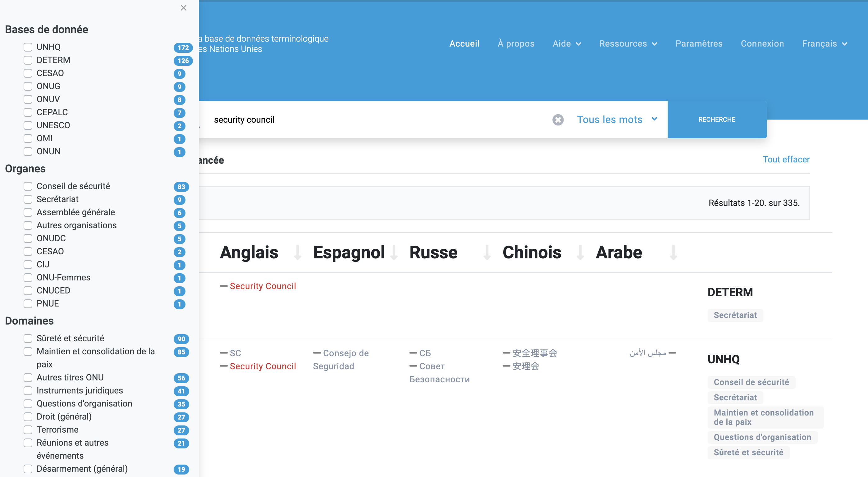The width and height of the screenshot is (868, 477).
Task: Click the RECHERCHE button
Action: [717, 119]
